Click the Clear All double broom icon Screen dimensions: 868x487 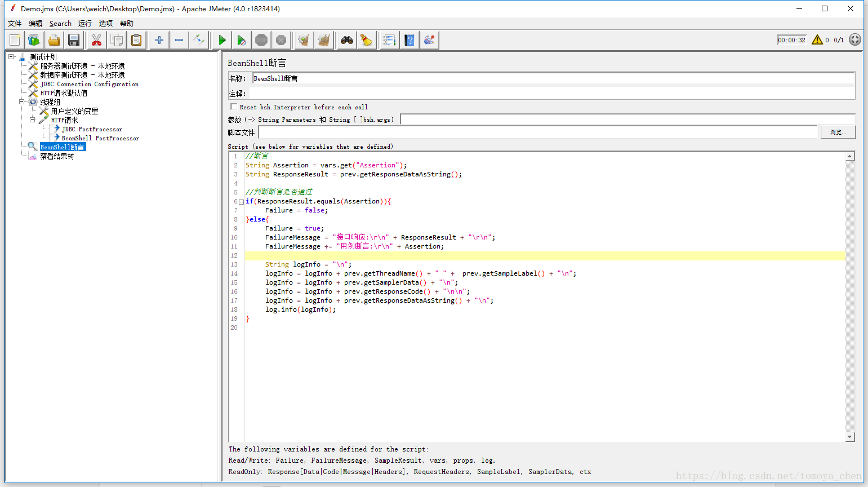tap(324, 40)
